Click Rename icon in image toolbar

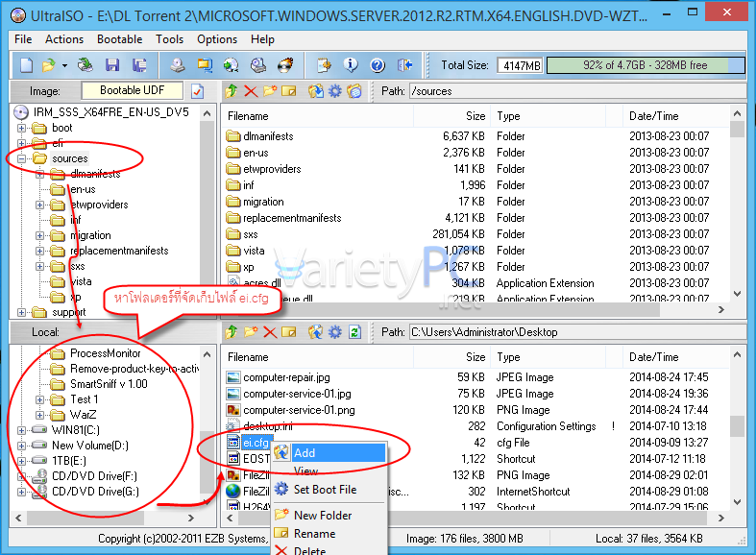point(289,90)
